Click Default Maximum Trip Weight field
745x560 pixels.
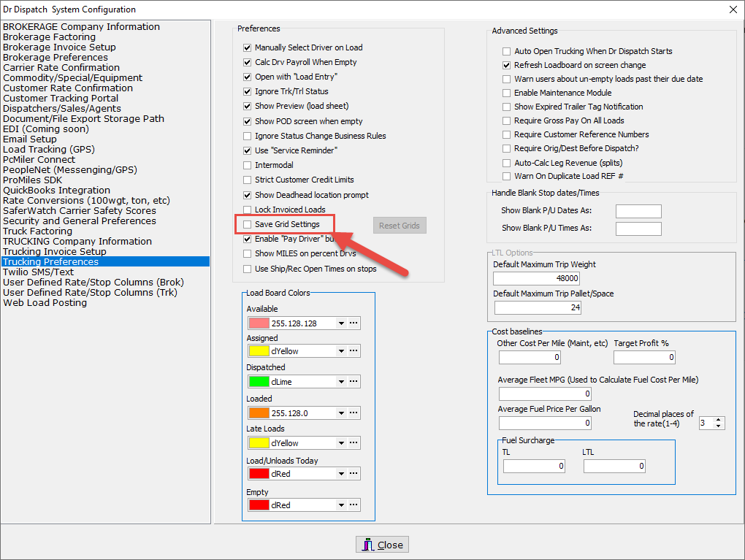(x=536, y=278)
